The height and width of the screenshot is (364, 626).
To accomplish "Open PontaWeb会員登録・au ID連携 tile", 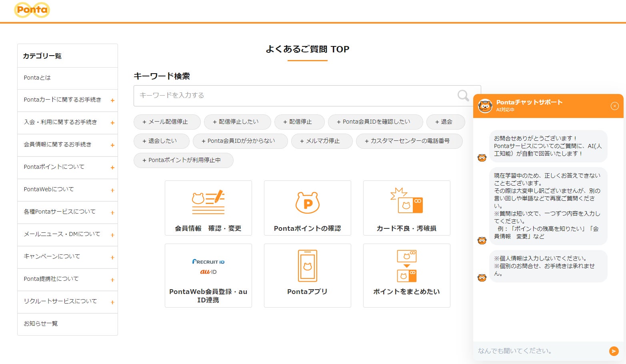I will pyautogui.click(x=208, y=276).
